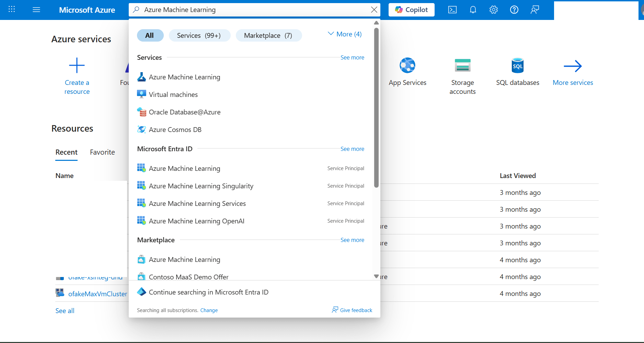644x343 pixels.
Task: See more Microsoft Entra ID results
Action: (352, 149)
